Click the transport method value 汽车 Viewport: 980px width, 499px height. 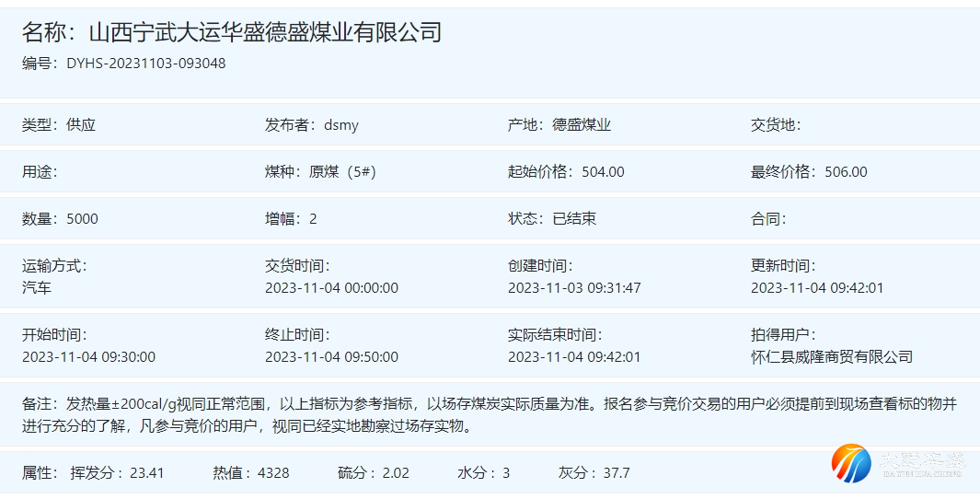[37, 287]
